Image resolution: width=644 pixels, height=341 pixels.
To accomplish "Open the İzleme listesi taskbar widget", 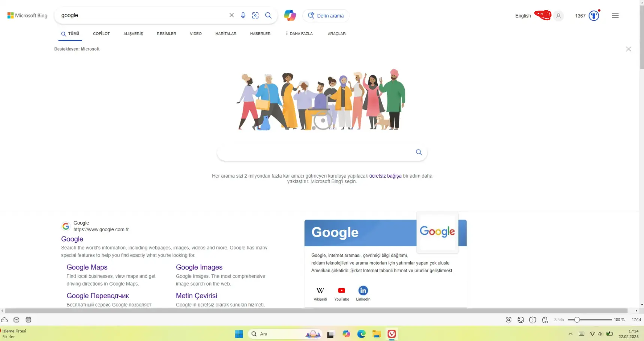I will (x=14, y=334).
